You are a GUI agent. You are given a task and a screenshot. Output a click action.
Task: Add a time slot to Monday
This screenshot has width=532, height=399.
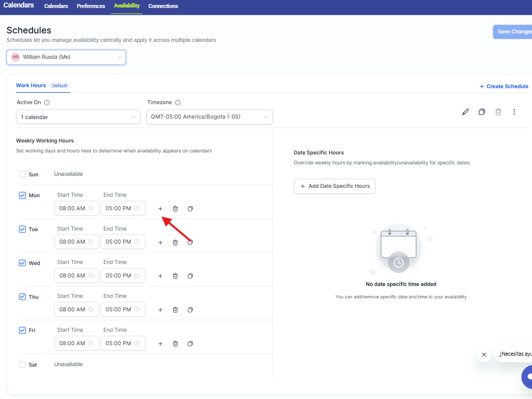pyautogui.click(x=160, y=209)
